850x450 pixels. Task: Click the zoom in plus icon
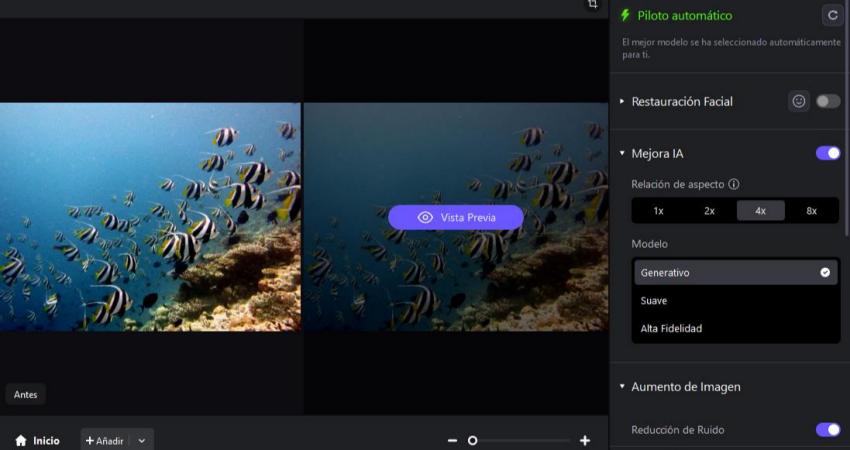click(585, 440)
